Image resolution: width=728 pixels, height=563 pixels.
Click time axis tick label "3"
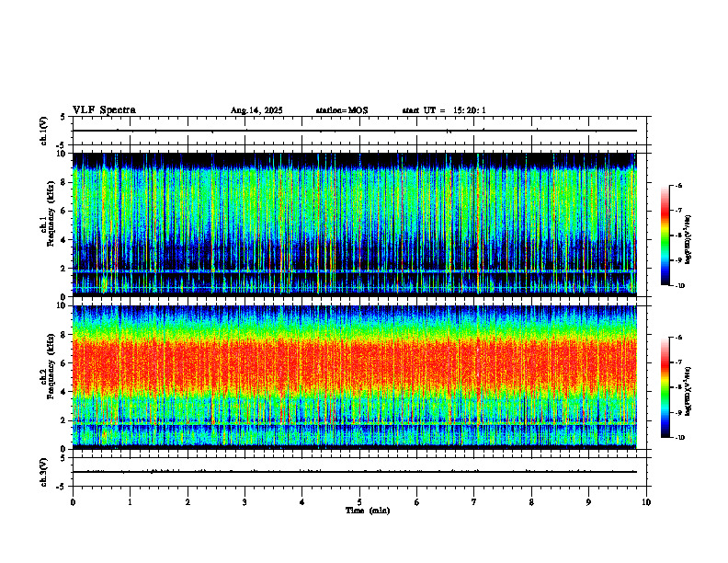245,502
